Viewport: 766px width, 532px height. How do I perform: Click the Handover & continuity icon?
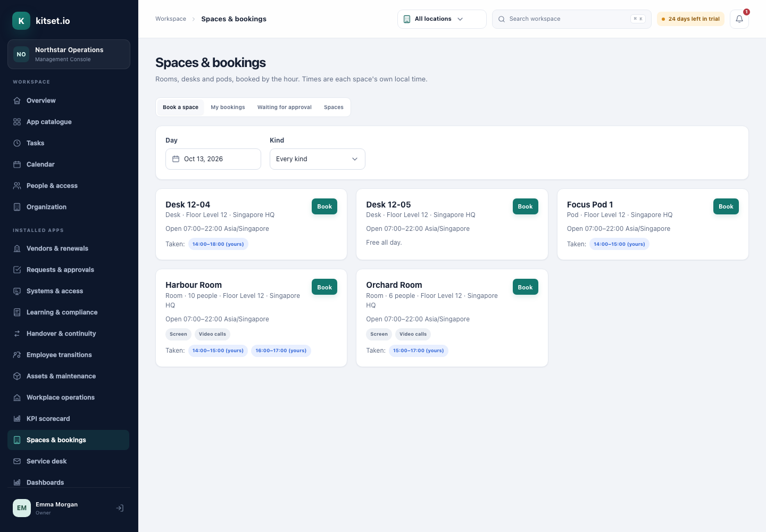[17, 334]
